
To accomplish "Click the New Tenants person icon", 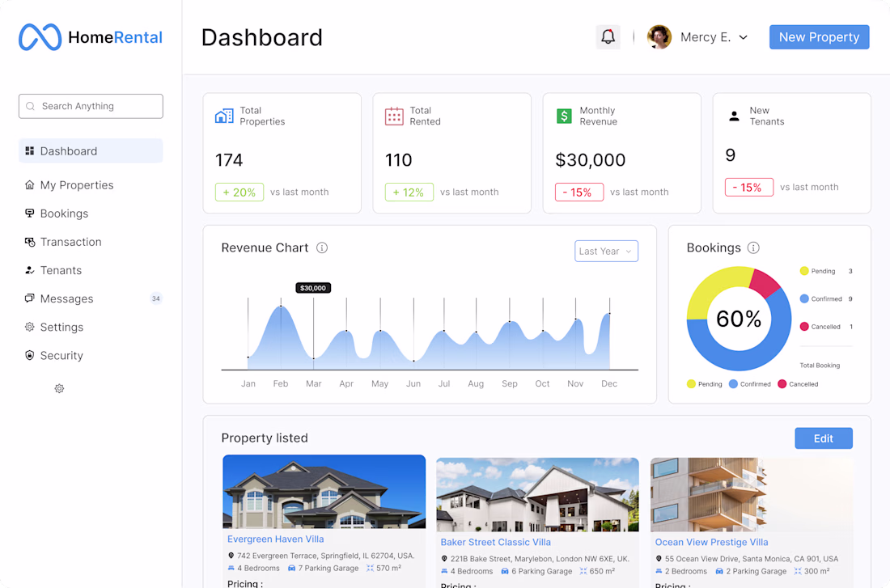I will point(734,116).
